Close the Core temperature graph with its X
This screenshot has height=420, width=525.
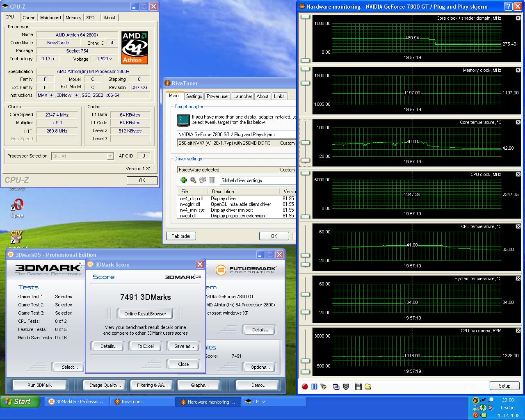click(x=518, y=122)
